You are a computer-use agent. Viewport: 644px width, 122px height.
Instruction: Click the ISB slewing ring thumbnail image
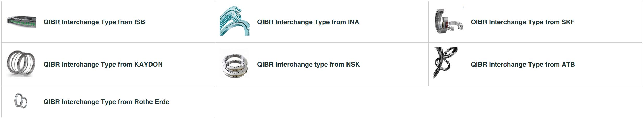pyautogui.click(x=21, y=22)
